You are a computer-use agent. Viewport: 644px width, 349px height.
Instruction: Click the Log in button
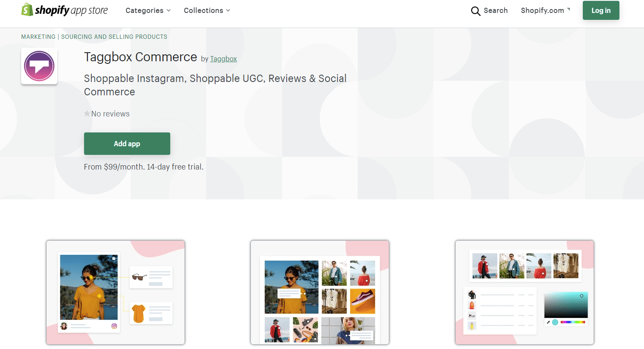(x=601, y=10)
